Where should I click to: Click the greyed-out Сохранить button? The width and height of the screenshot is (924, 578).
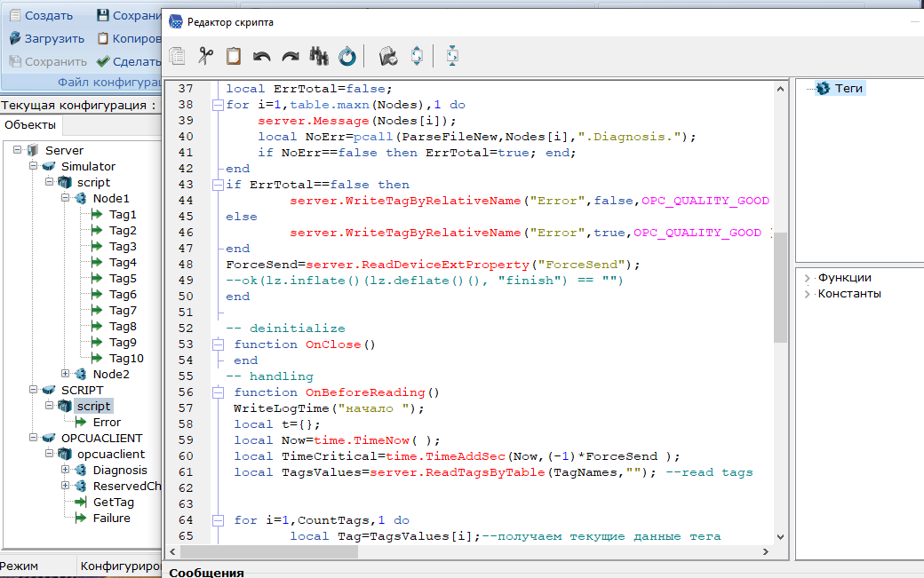coord(47,62)
